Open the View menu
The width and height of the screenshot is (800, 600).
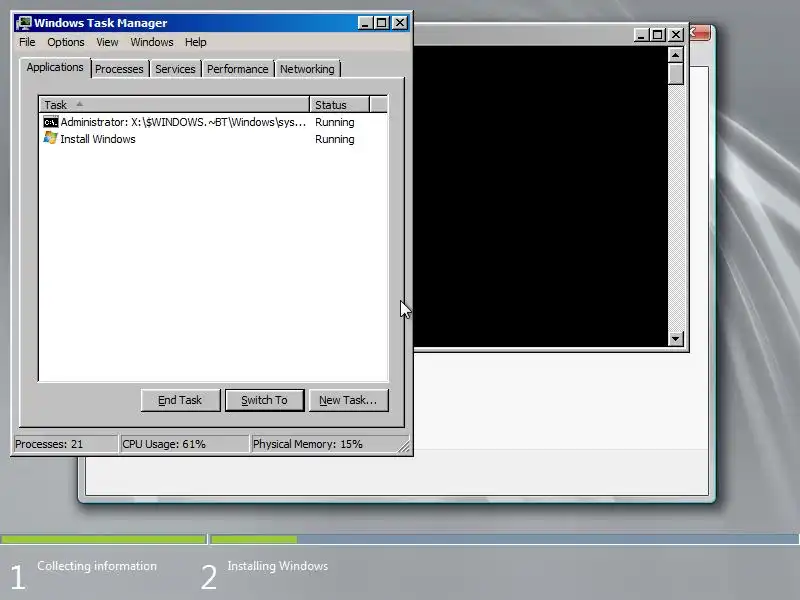click(107, 42)
